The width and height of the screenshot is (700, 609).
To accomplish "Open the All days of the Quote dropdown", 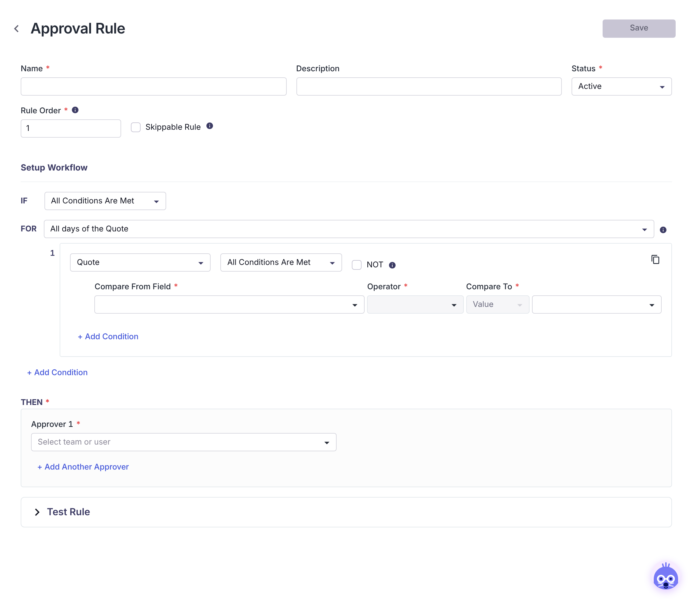I will pos(349,229).
